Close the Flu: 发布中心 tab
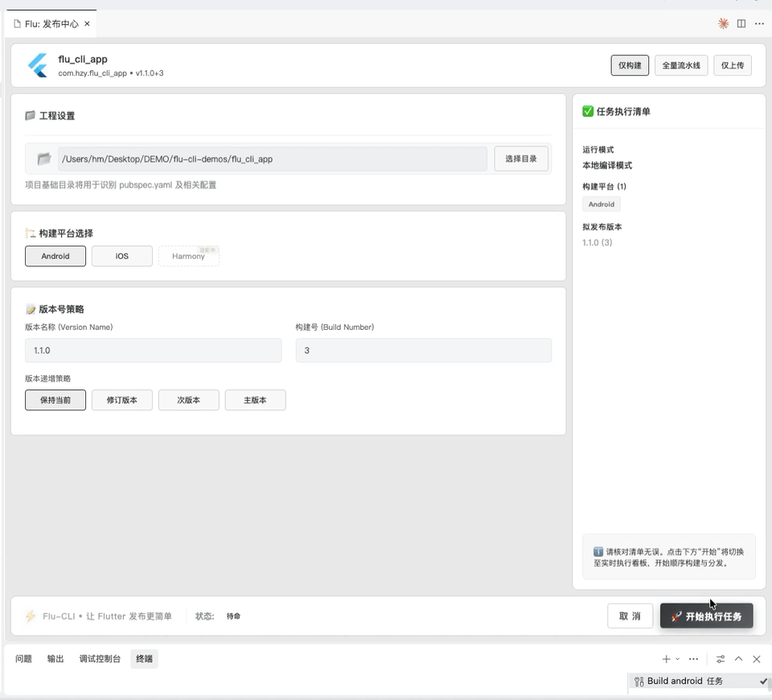This screenshot has width=772, height=700. click(87, 23)
